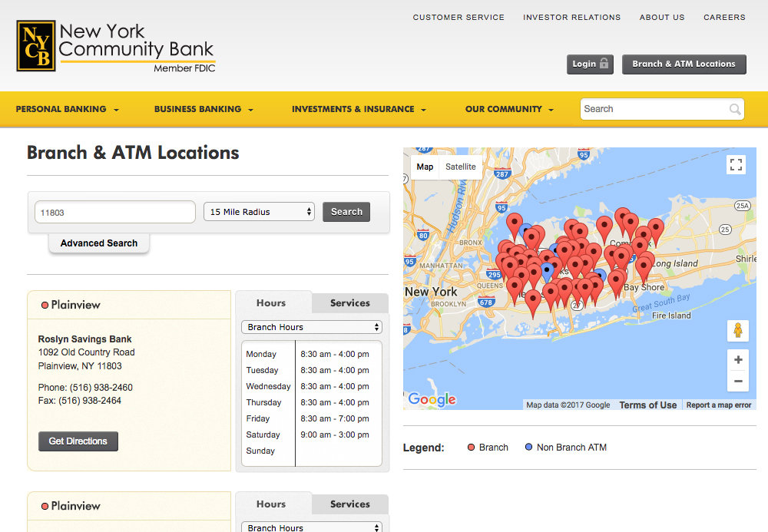
Task: Switch the map to Satellite view
Action: [x=460, y=167]
